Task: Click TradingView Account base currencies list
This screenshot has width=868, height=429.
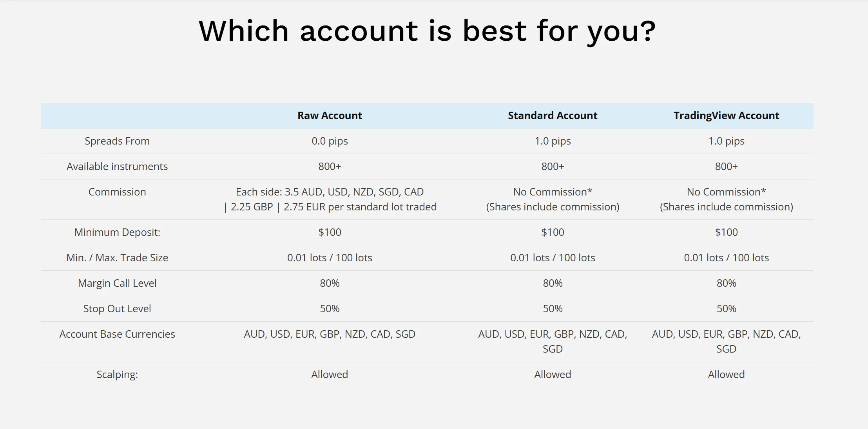Action: [726, 342]
